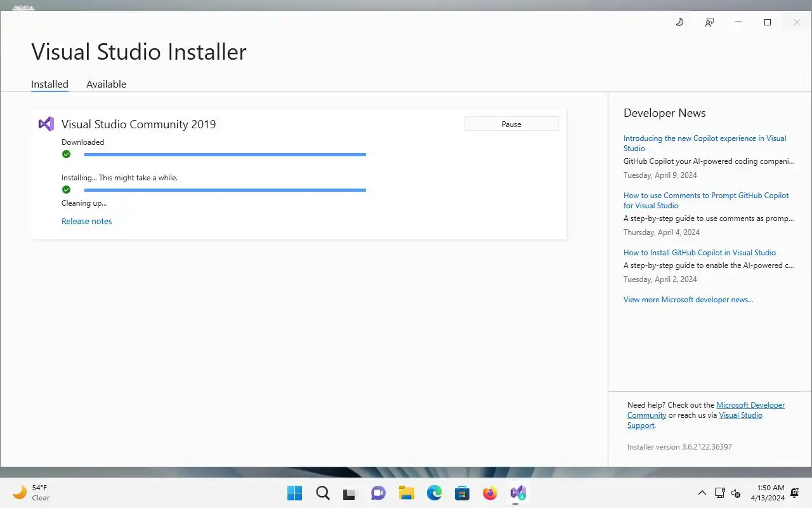Show hidden tray icons chevron
Image resolution: width=812 pixels, height=508 pixels.
(702, 493)
